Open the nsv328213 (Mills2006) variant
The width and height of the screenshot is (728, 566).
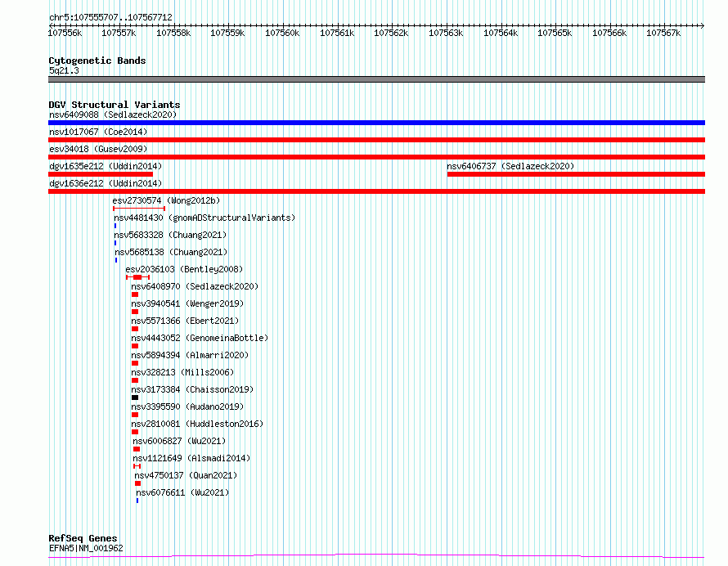click(182, 372)
